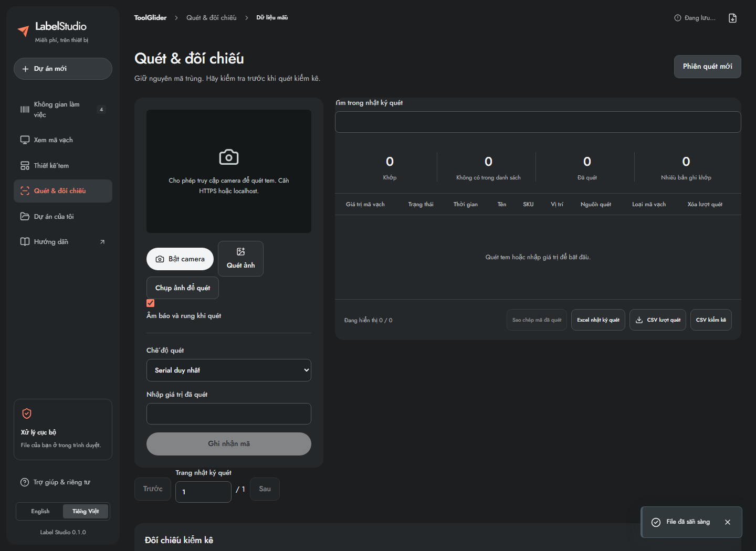Select Tiếng Việt language option
This screenshot has width=756, height=551.
pyautogui.click(x=86, y=512)
